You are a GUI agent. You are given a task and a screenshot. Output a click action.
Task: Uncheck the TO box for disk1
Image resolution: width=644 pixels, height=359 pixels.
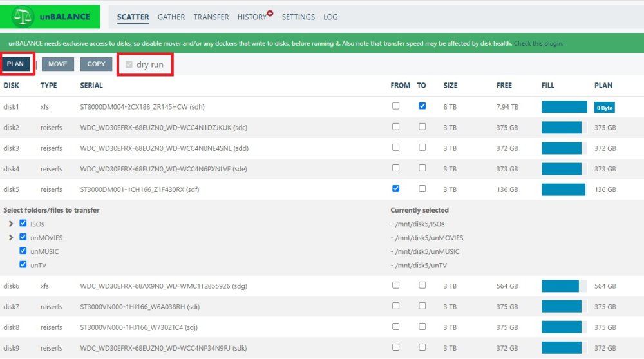(x=422, y=106)
